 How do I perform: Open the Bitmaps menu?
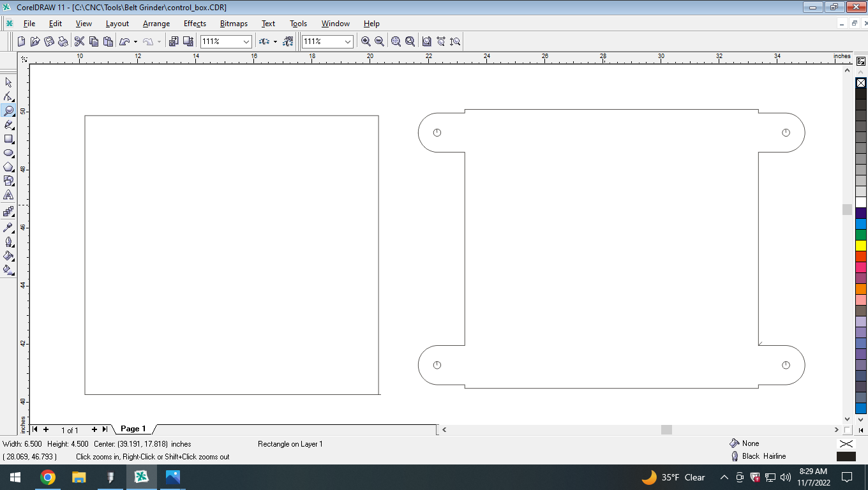coord(233,24)
